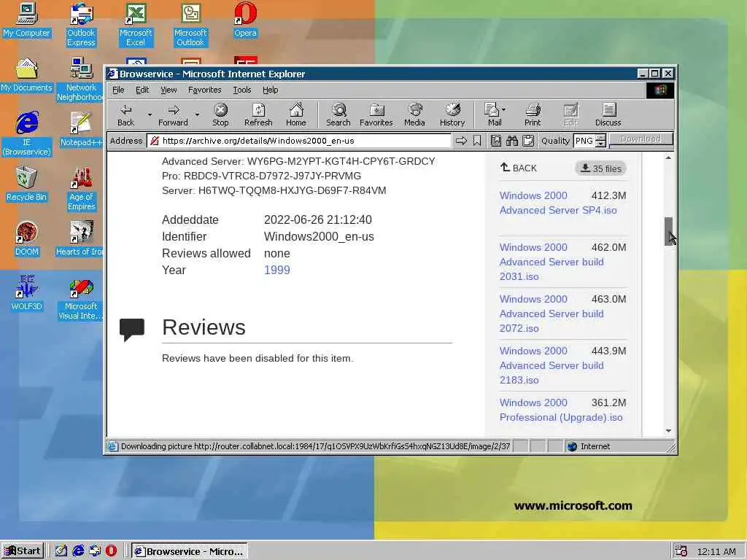Open My Documents desktop icon

[x=27, y=75]
